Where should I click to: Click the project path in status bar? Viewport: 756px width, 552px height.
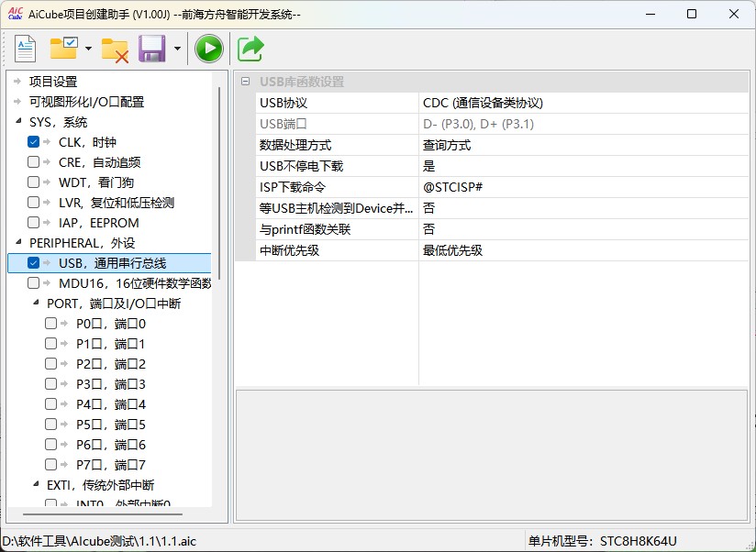pyautogui.click(x=99, y=541)
